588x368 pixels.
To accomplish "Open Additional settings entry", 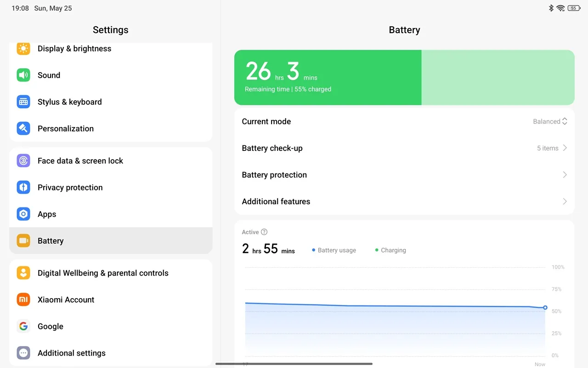I will coord(110,353).
